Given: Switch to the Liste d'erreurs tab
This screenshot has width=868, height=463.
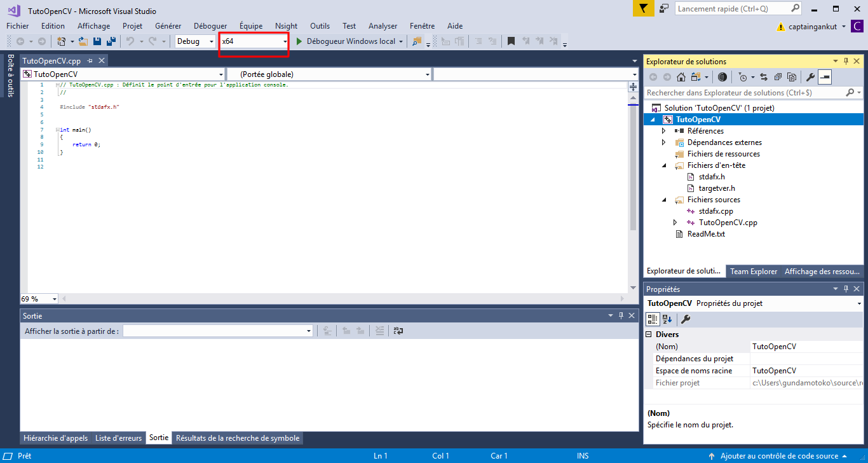Looking at the screenshot, I should [118, 438].
